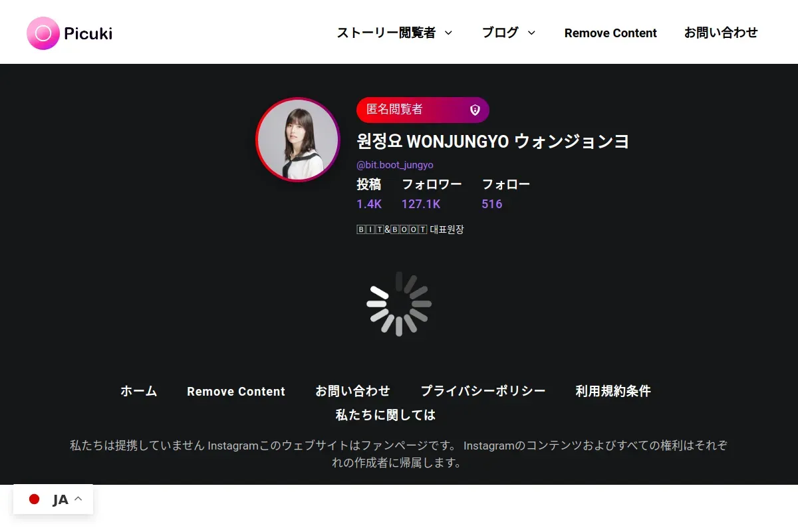The image size is (798, 532).
Task: Open the JA language selector
Action: pyautogui.click(x=53, y=499)
